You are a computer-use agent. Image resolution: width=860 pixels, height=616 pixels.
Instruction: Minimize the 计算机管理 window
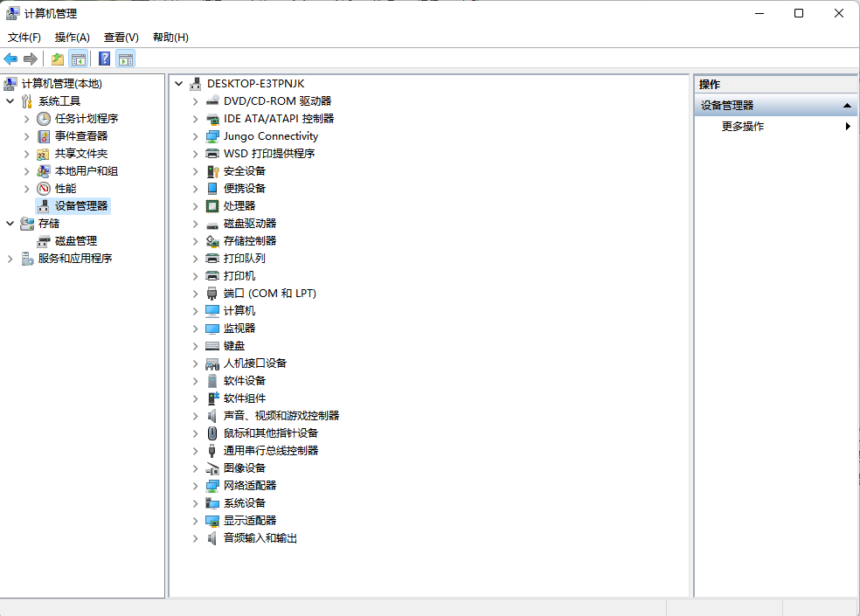pos(759,13)
